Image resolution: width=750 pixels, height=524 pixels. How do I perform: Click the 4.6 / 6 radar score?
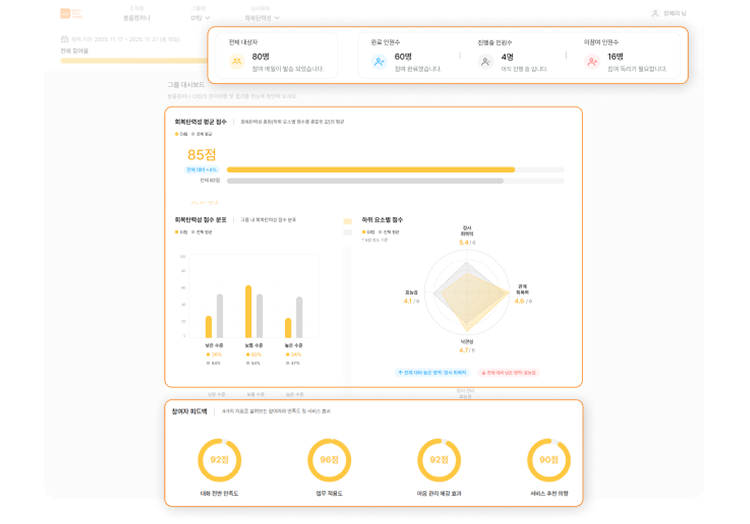(x=523, y=301)
